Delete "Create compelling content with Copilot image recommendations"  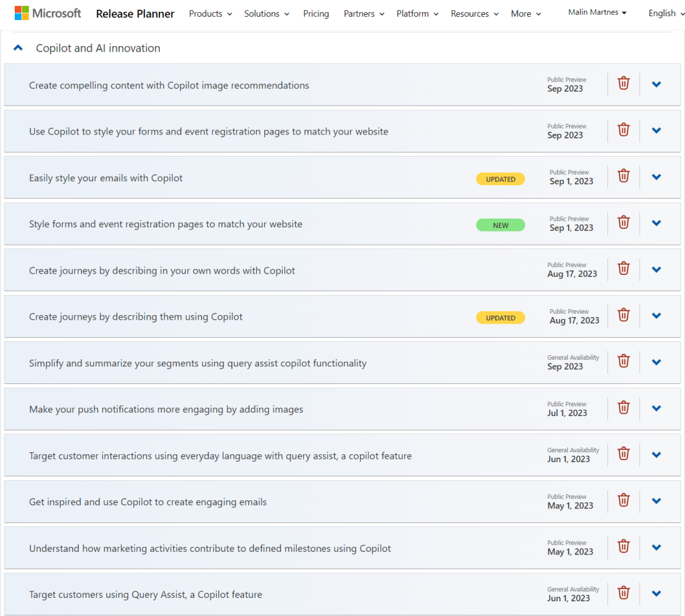click(x=623, y=83)
